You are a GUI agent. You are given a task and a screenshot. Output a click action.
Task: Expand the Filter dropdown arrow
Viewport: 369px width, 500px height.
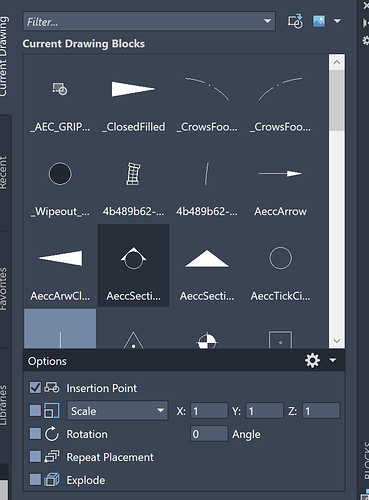click(x=267, y=21)
